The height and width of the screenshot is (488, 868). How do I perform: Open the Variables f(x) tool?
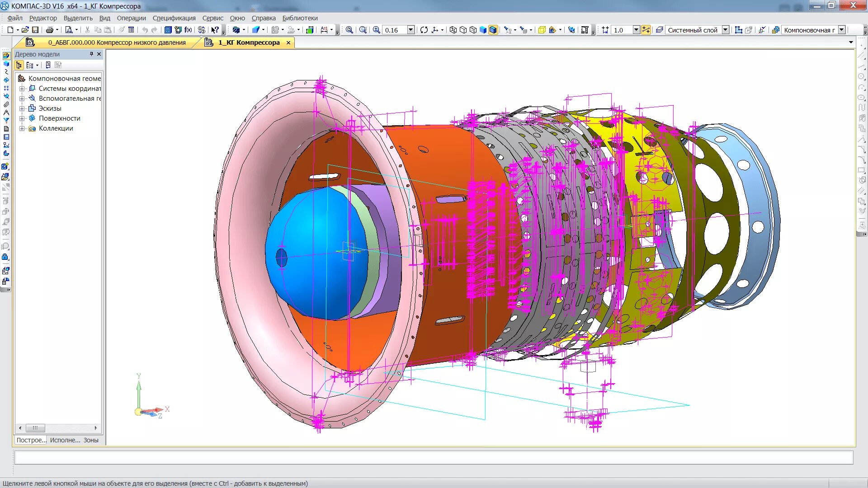click(188, 30)
